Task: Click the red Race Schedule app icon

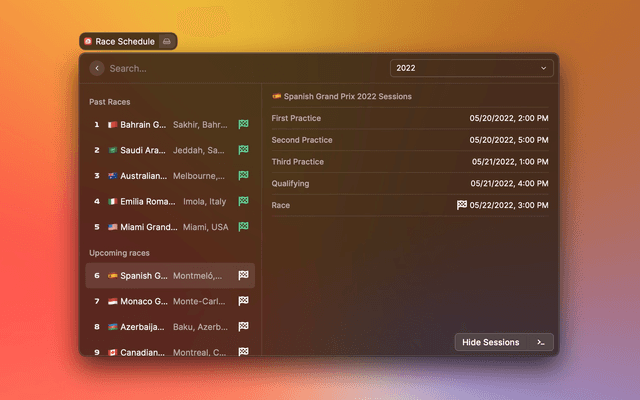Action: pyautogui.click(x=88, y=42)
